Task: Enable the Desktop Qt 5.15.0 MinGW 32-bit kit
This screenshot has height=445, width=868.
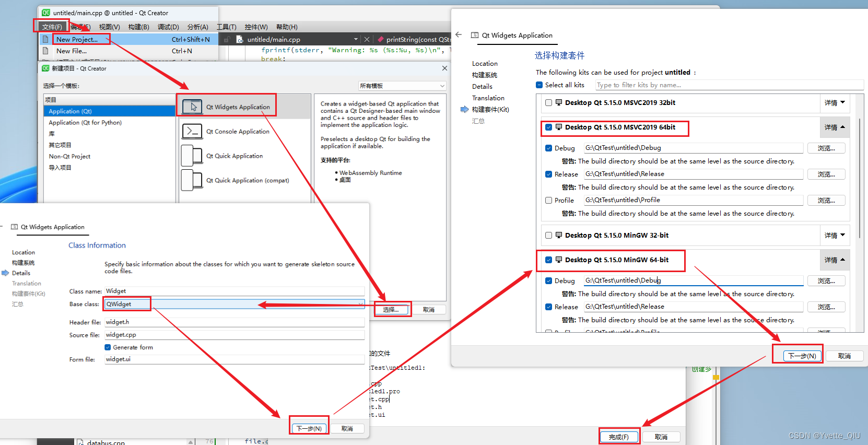Action: (x=548, y=236)
